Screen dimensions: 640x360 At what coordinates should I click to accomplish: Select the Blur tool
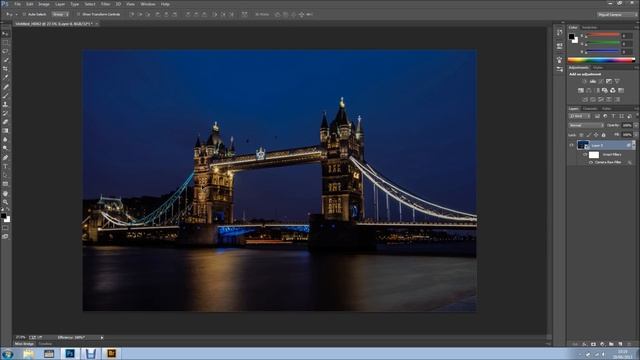pos(5,140)
